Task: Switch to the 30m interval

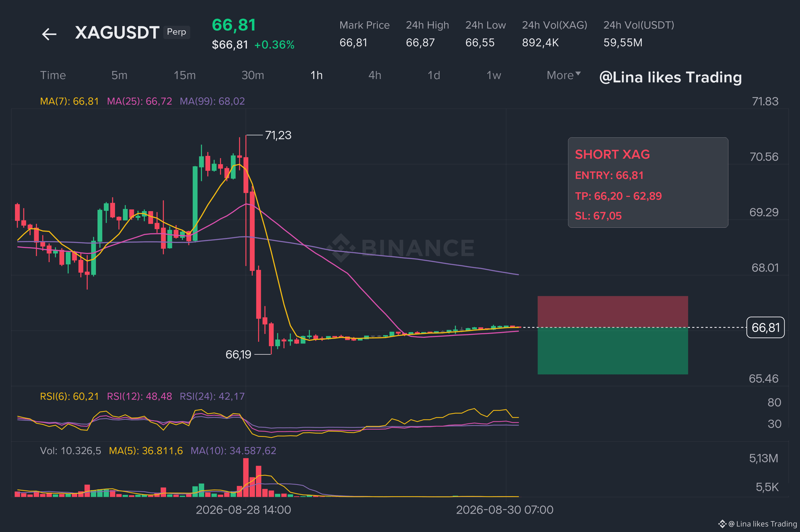Action: 252,75
